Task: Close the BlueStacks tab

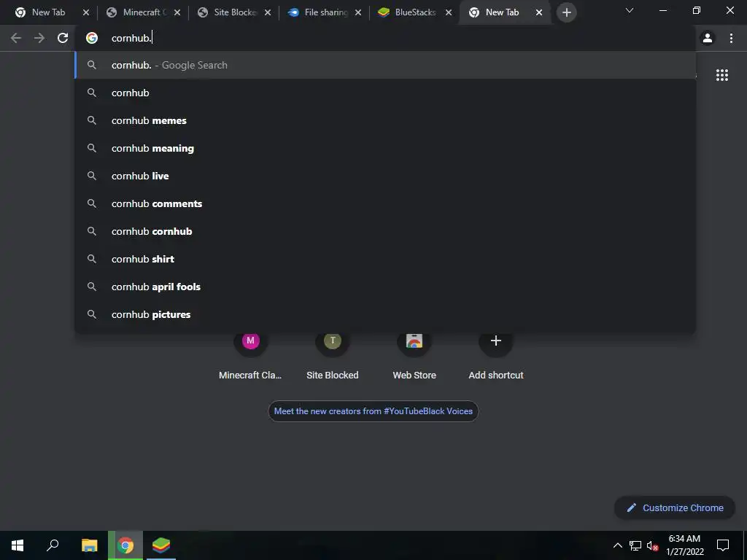Action: click(x=449, y=12)
